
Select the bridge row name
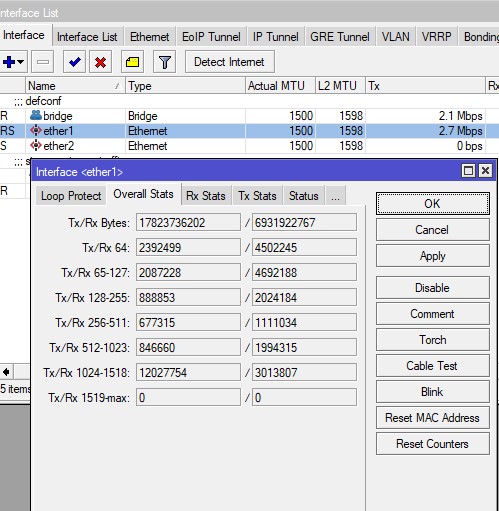tap(58, 116)
